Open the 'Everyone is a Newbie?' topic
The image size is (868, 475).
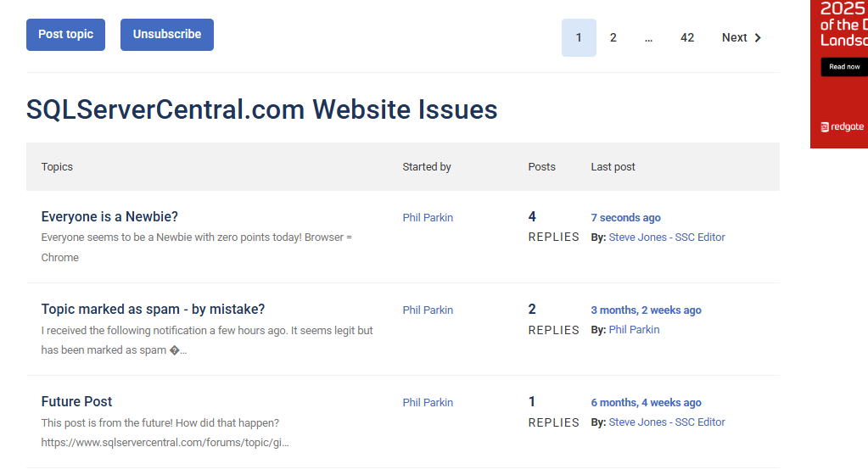[109, 217]
